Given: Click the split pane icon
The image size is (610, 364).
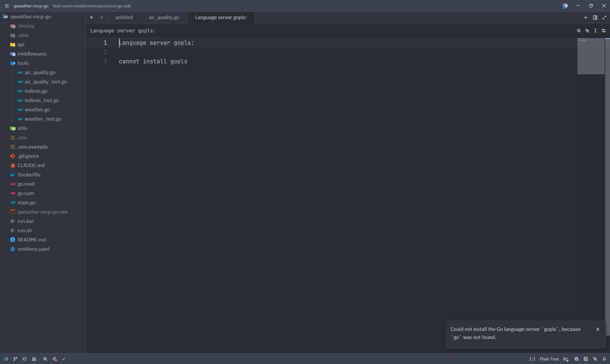Looking at the screenshot, I should click(x=595, y=17).
